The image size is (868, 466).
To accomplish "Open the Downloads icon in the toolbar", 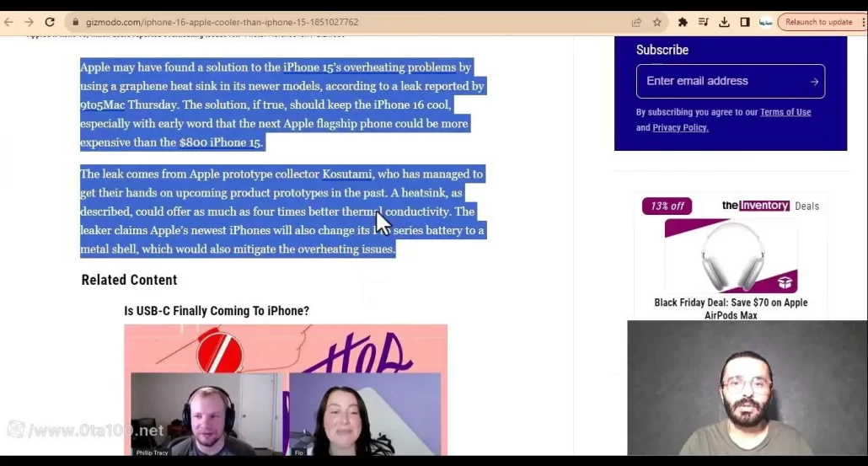I will [x=724, y=22].
